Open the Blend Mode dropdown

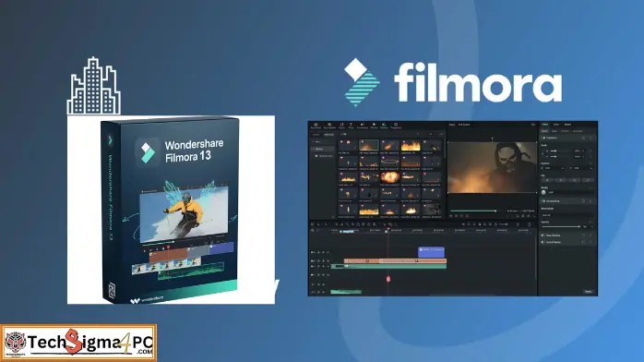pos(567,215)
